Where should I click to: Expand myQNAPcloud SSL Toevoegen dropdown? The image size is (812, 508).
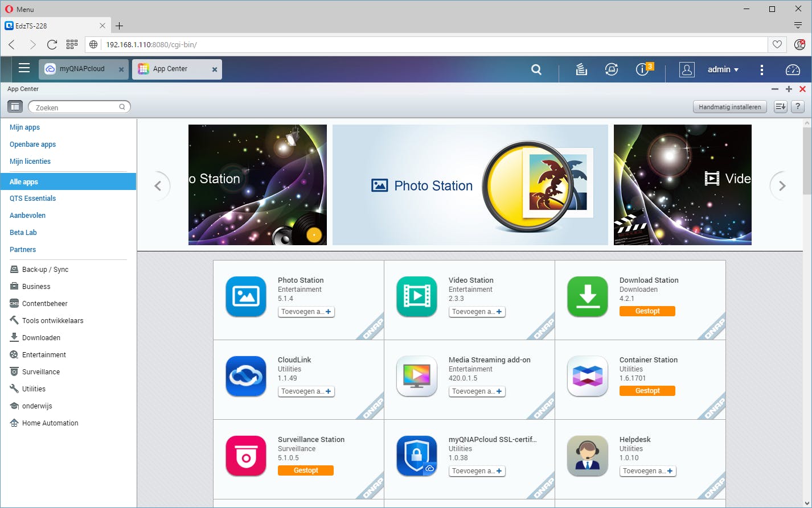pyautogui.click(x=477, y=471)
